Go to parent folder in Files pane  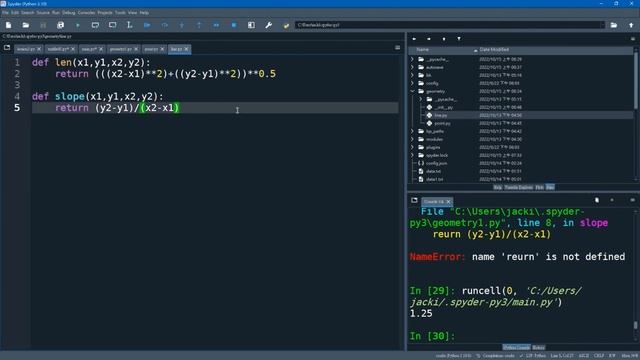(444, 39)
